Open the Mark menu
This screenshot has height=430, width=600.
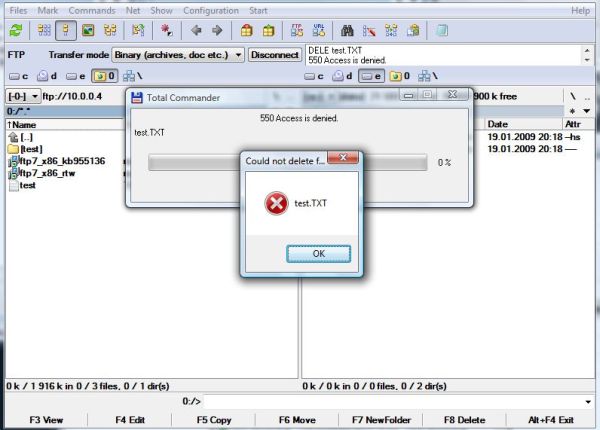point(47,11)
